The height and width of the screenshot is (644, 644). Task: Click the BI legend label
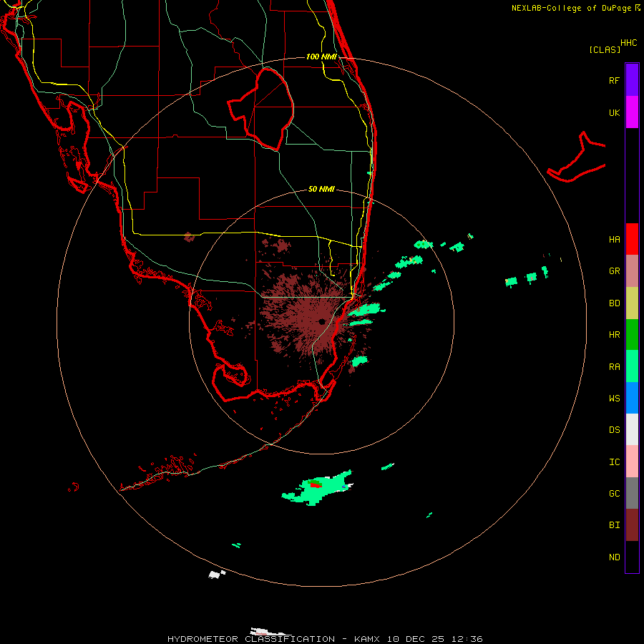point(614,525)
